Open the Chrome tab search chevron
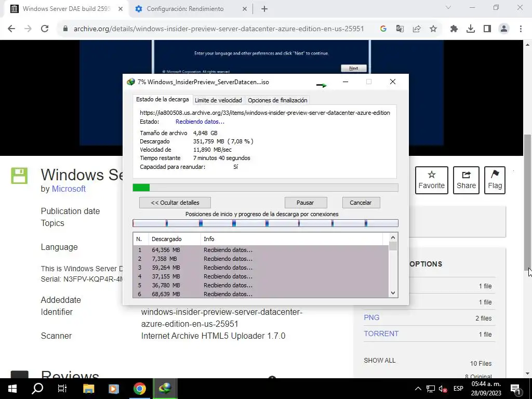Screen dimensions: 532x399 tap(448, 7)
